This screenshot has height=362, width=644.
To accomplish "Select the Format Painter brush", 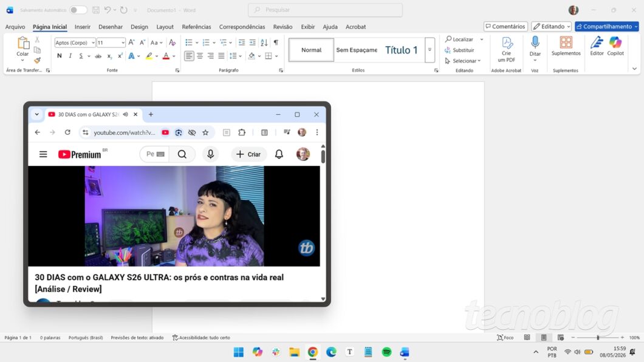I will (x=38, y=60).
